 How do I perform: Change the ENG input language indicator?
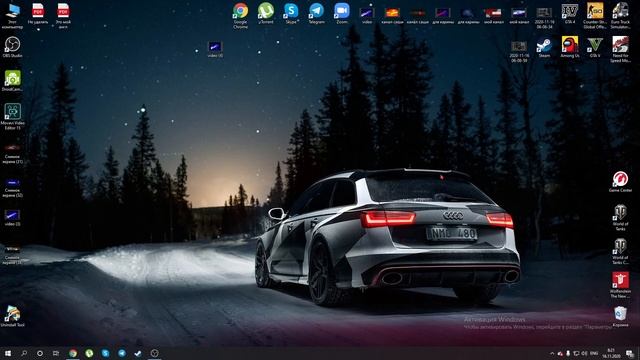tap(594, 353)
